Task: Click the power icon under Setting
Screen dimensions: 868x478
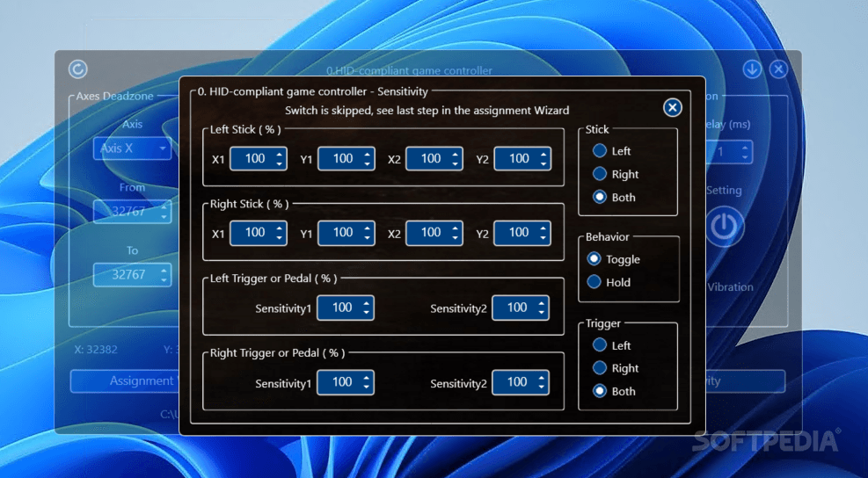Action: pyautogui.click(x=724, y=227)
